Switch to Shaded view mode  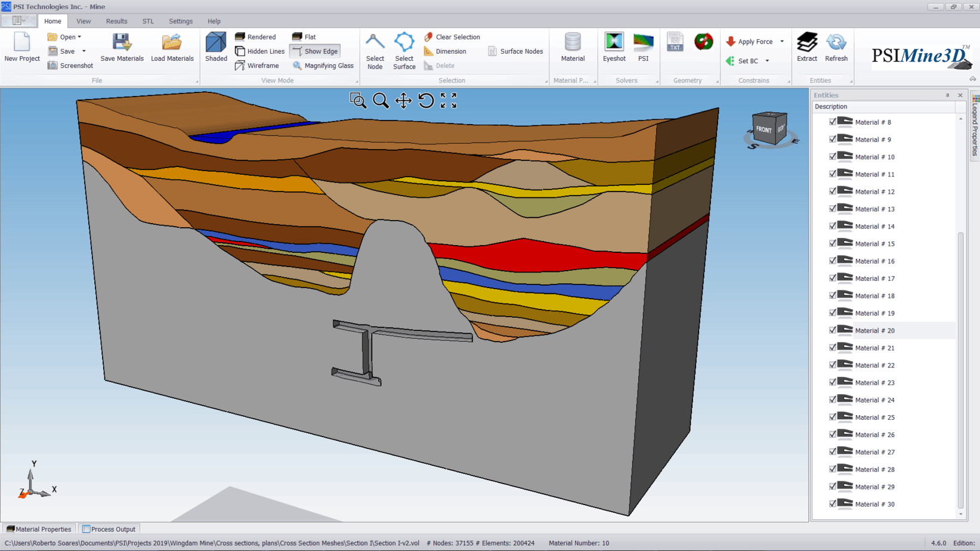point(216,47)
